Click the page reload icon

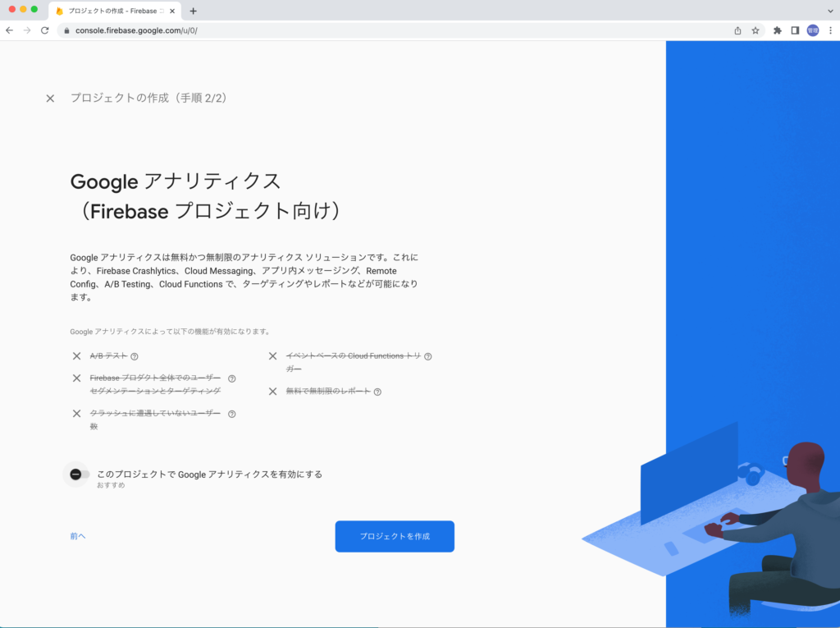pos(45,30)
